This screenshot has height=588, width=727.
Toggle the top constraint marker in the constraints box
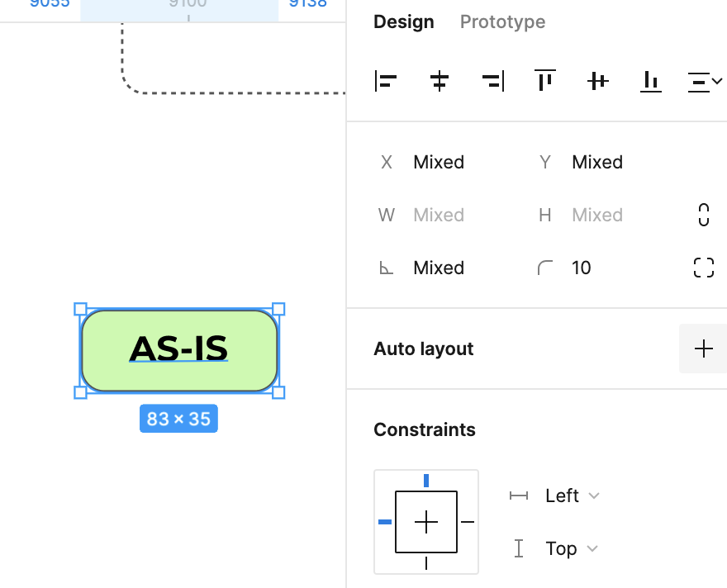(426, 481)
